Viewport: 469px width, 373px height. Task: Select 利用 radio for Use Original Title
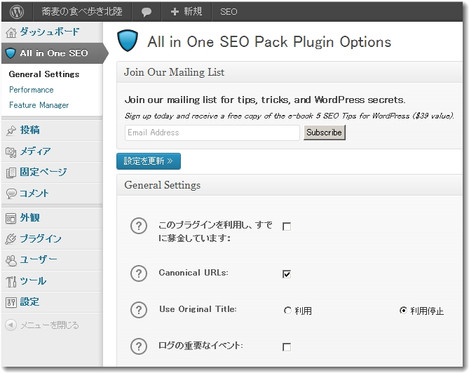[288, 311]
